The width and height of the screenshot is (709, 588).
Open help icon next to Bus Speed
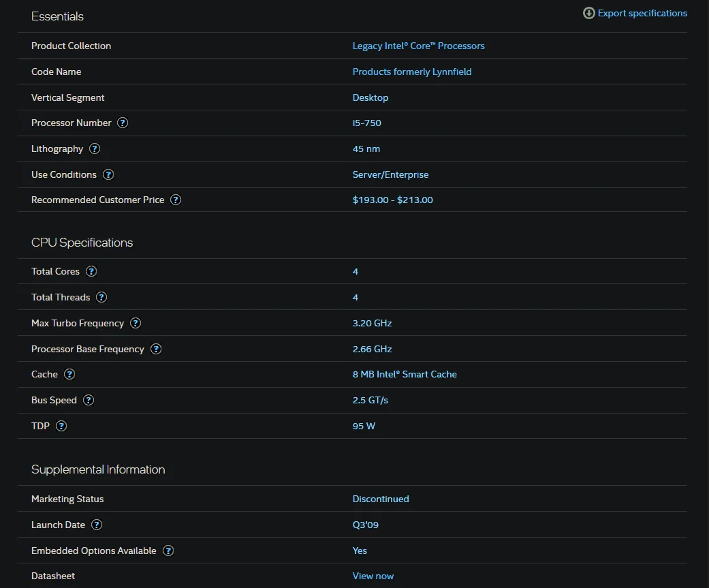[x=89, y=401]
